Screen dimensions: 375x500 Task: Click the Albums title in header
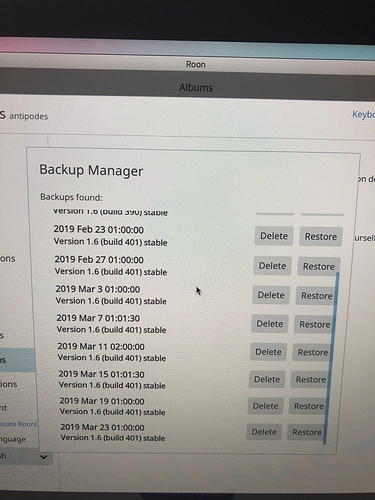click(x=196, y=88)
